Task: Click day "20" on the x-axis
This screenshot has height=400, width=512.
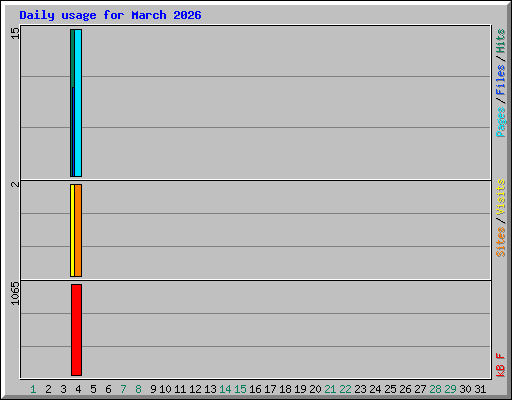Action: (x=315, y=389)
